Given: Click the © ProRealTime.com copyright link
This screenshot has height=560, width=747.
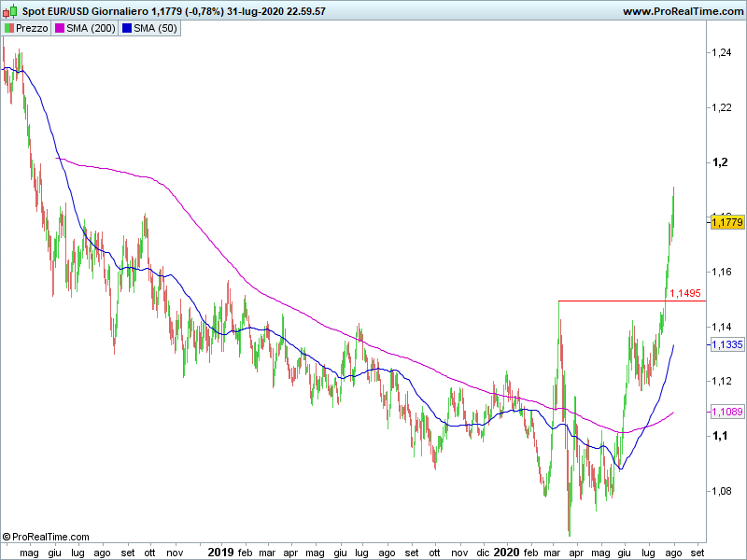Looking at the screenshot, I should (x=46, y=537).
